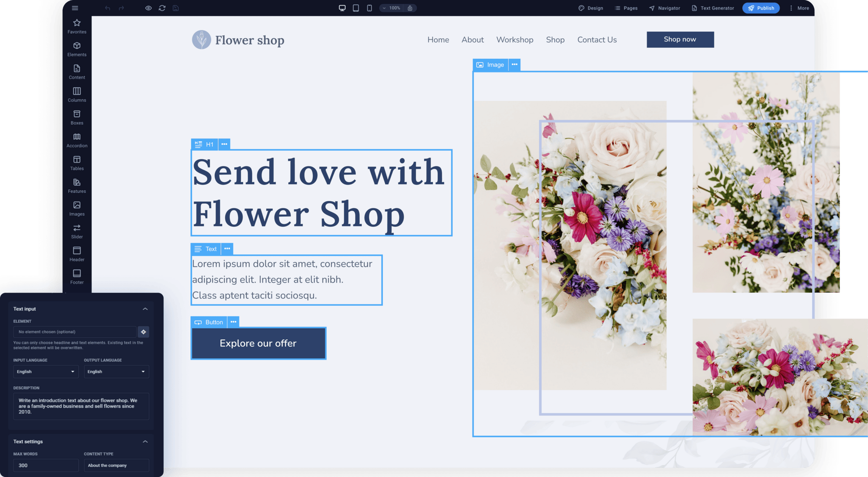Open the Workshop menu item
868x477 pixels.
point(515,39)
